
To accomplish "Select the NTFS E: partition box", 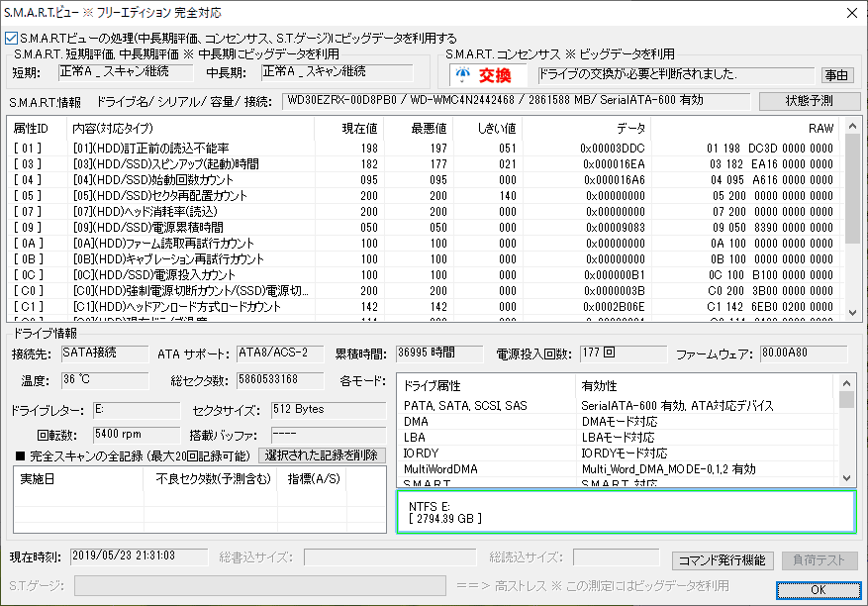I will pos(627,512).
